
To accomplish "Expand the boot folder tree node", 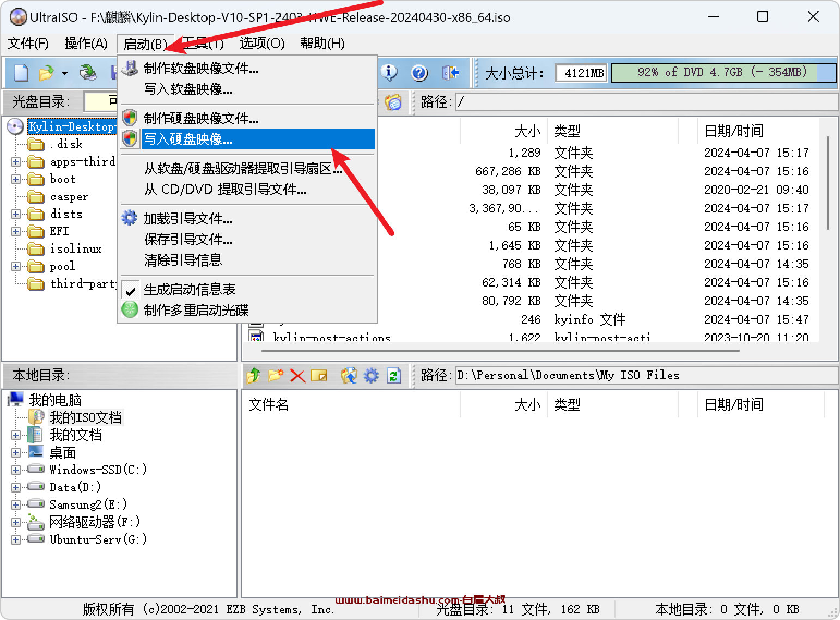I will pyautogui.click(x=16, y=179).
